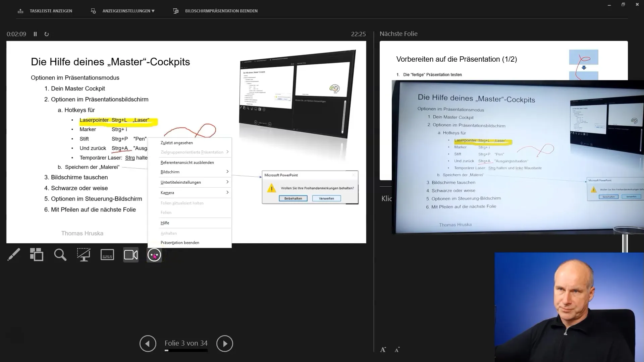This screenshot has width=644, height=362.
Task: Click the restart/reset timer icon
Action: 47,34
